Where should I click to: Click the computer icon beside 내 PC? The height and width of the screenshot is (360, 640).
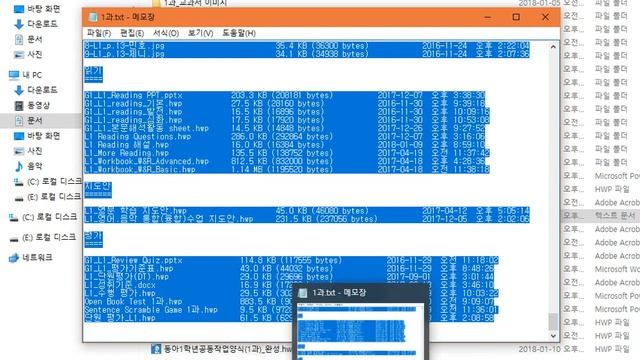14,75
